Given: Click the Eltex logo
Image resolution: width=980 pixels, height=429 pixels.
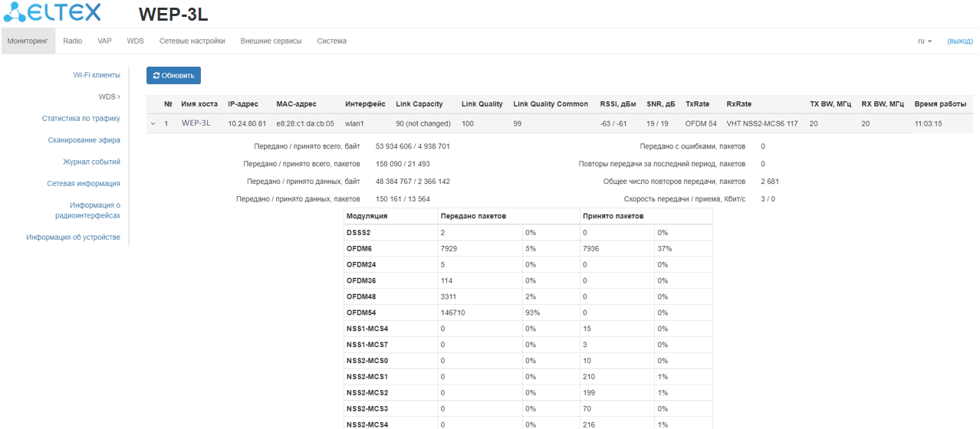Looking at the screenshot, I should [51, 14].
